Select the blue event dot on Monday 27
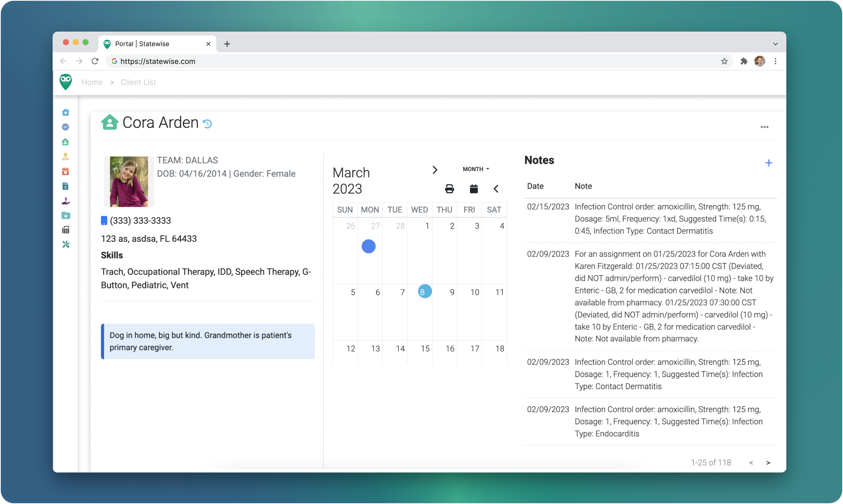This screenshot has width=843, height=504. tap(369, 246)
